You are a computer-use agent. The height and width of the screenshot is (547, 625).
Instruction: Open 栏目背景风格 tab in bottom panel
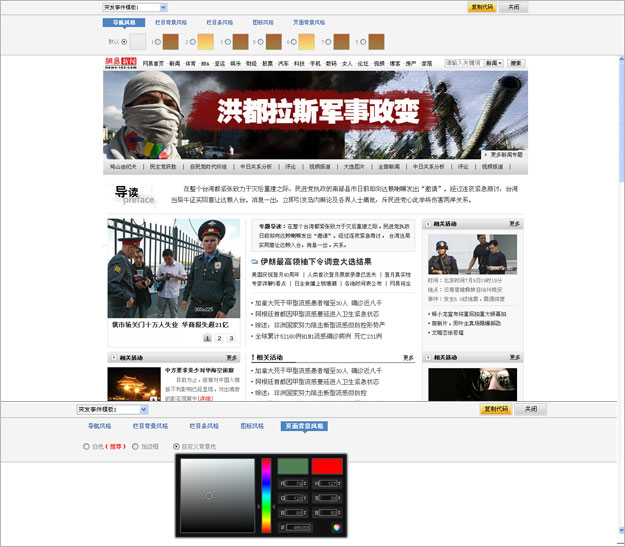pos(150,426)
